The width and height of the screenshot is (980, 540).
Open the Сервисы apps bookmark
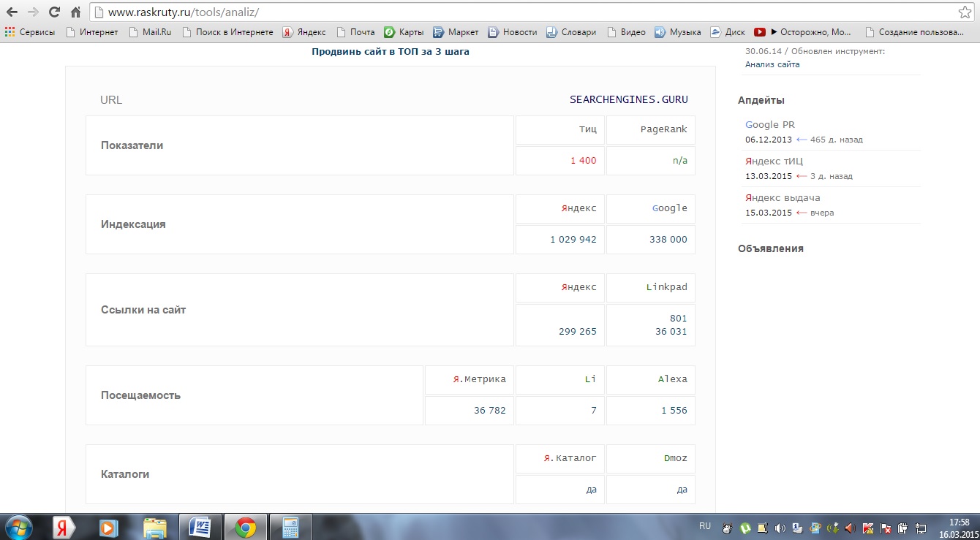[x=30, y=32]
